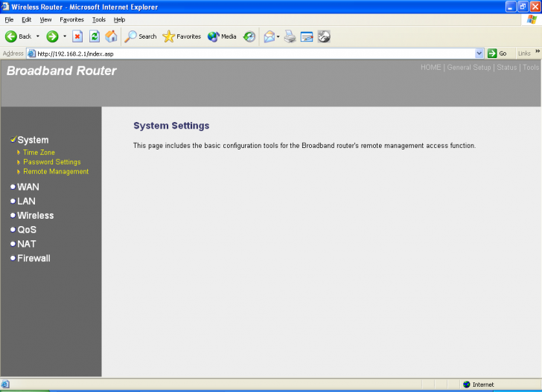Open the Mail dropdown arrow

pos(278,36)
